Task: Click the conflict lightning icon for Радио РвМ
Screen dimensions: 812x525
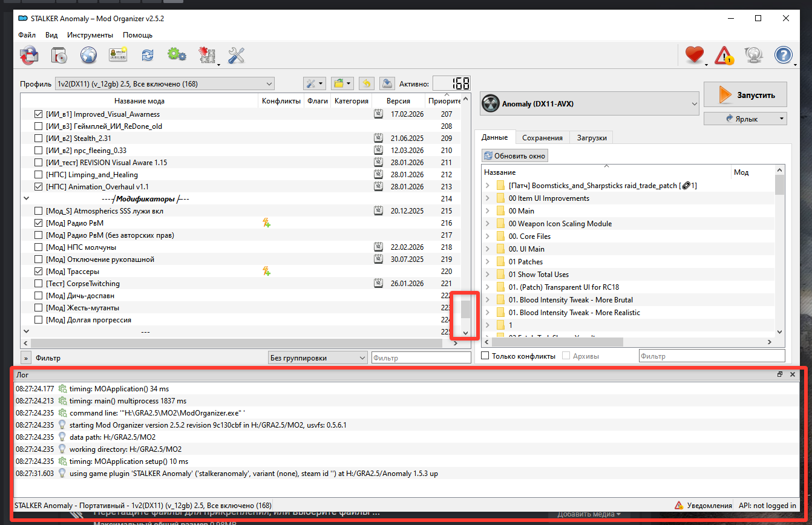Action: pyautogui.click(x=266, y=223)
